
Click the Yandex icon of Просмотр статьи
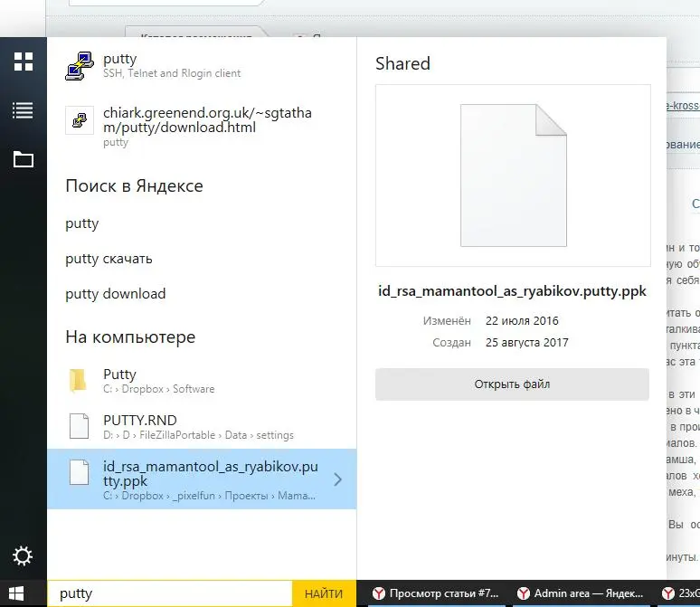tap(379, 593)
